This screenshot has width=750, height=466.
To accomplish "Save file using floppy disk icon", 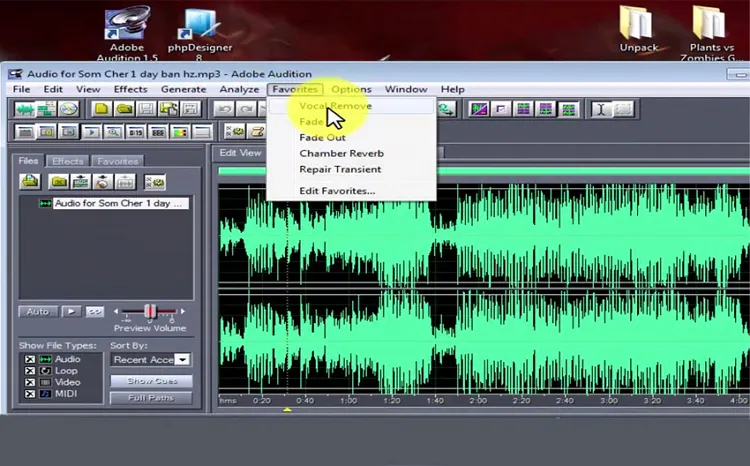I will click(146, 110).
